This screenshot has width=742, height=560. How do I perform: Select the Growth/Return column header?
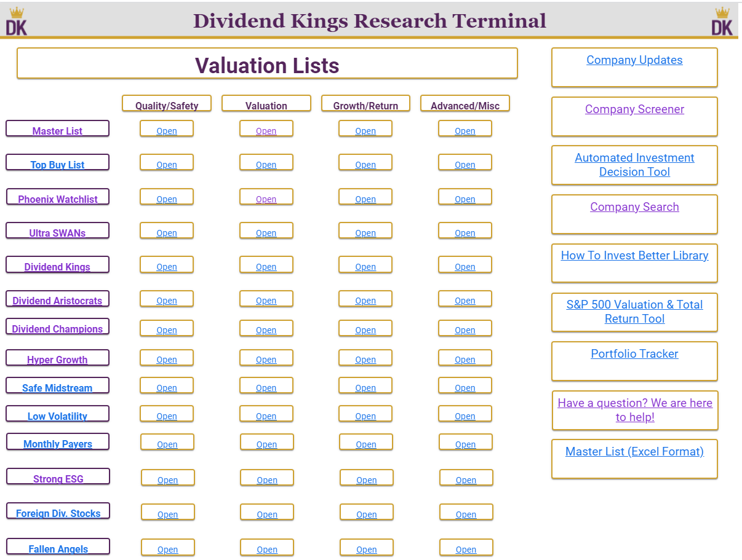365,105
